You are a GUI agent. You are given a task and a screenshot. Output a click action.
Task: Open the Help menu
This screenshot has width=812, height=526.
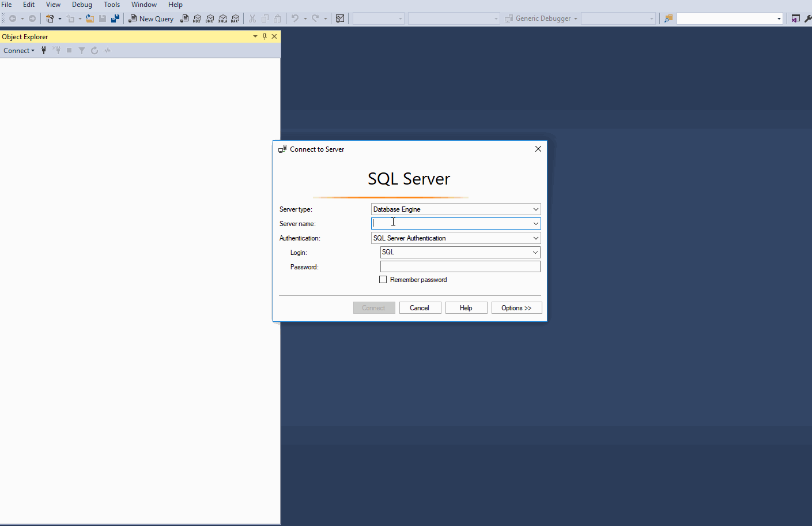click(x=175, y=5)
